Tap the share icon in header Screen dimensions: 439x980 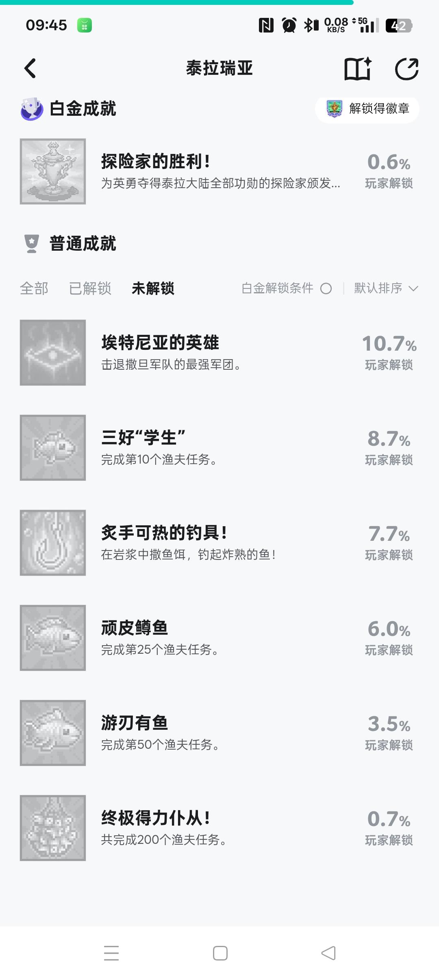(406, 69)
